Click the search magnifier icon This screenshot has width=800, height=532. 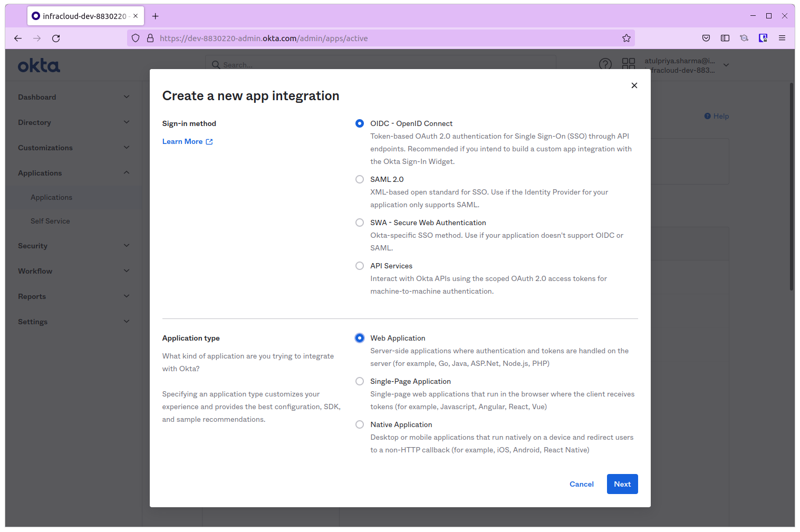216,64
